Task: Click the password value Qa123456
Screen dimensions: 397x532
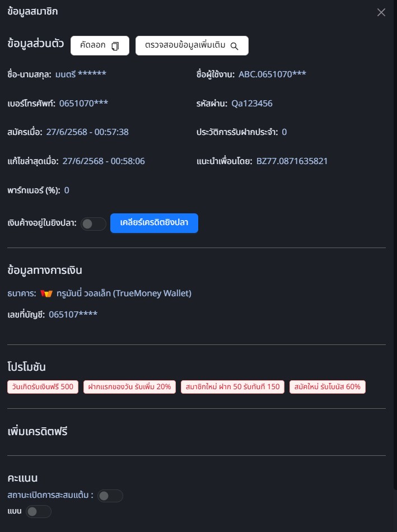Action: click(252, 103)
